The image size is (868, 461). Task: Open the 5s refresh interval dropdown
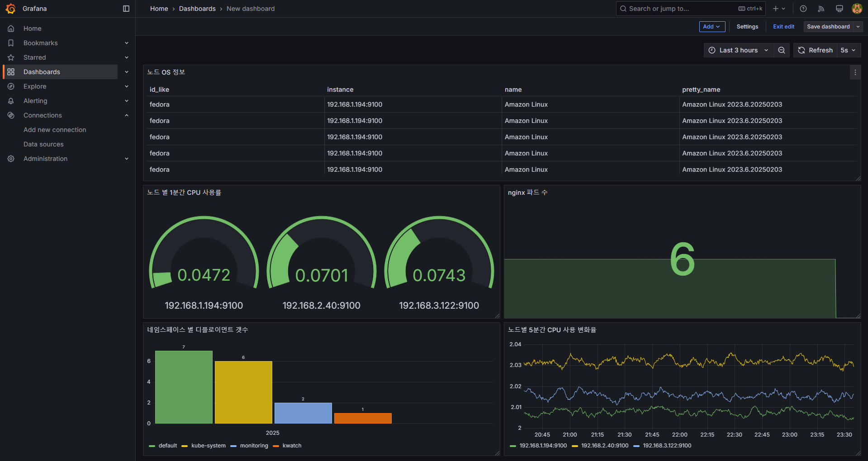pos(848,50)
